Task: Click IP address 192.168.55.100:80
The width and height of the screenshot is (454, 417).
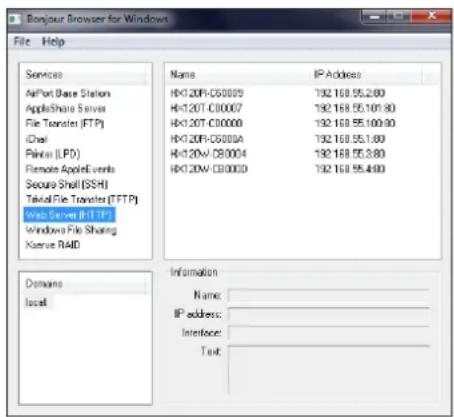Action: pos(355,123)
